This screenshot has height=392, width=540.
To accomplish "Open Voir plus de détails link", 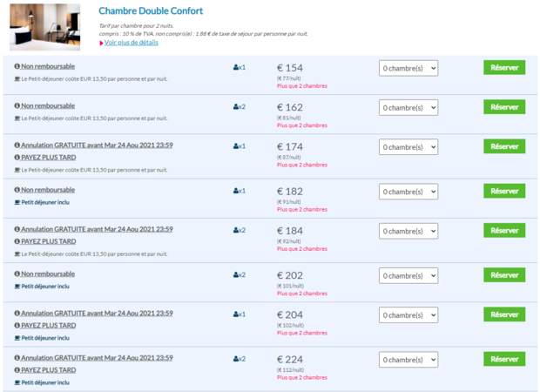I will click(x=132, y=43).
